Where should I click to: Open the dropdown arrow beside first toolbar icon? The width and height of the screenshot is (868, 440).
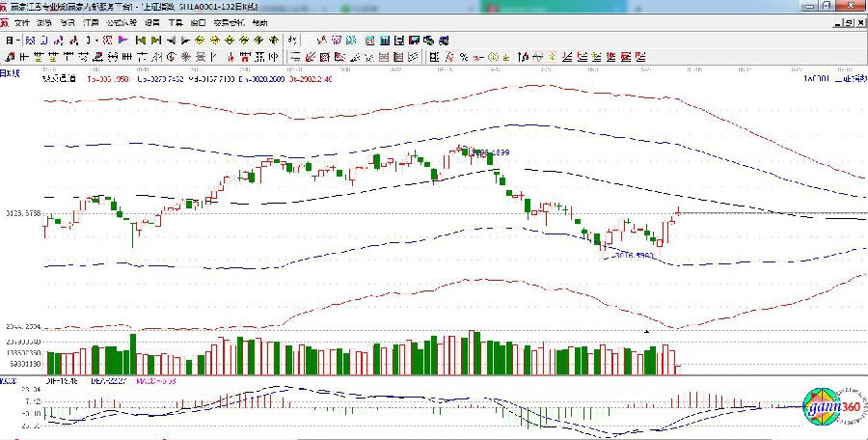coord(18,41)
